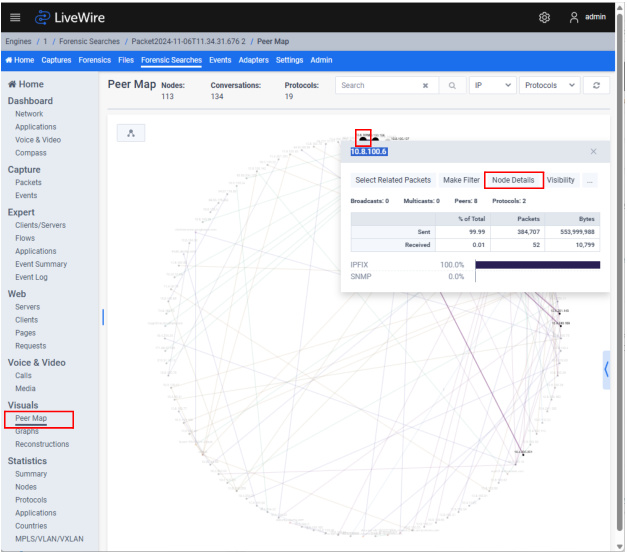Click the Packet2024-11-06T11.34.31.676 2 breadcrumb

tap(188, 42)
